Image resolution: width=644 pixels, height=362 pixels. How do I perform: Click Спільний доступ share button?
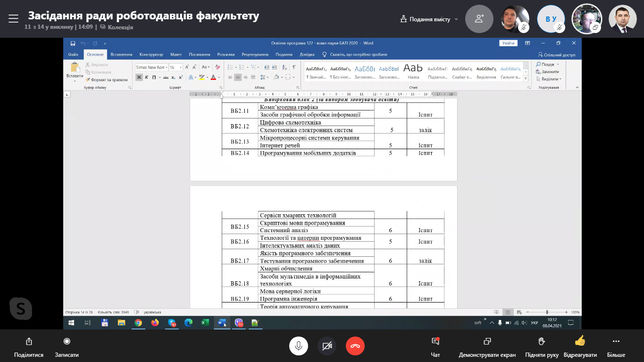tap(557, 55)
